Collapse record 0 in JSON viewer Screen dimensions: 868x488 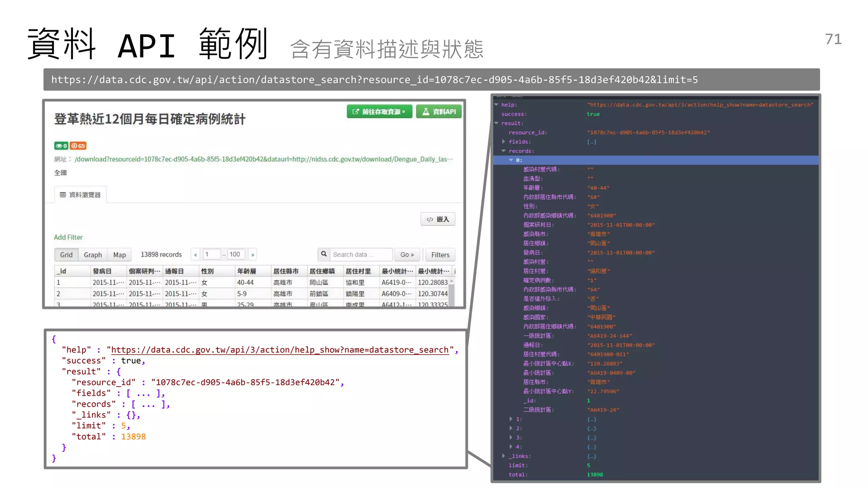(511, 160)
